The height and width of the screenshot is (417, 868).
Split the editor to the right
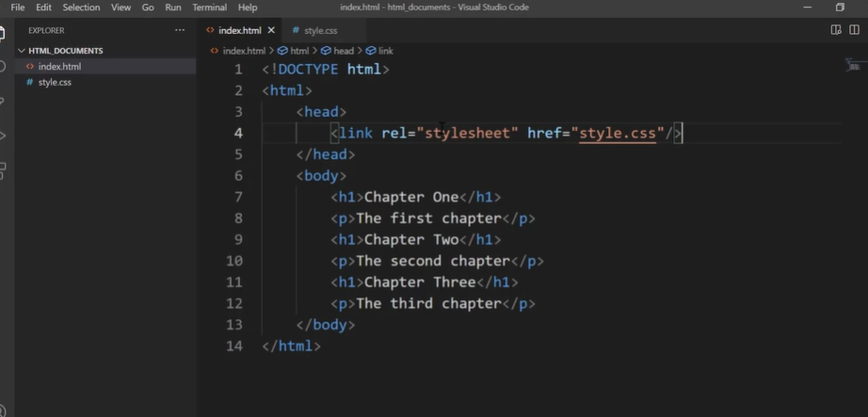click(x=854, y=30)
